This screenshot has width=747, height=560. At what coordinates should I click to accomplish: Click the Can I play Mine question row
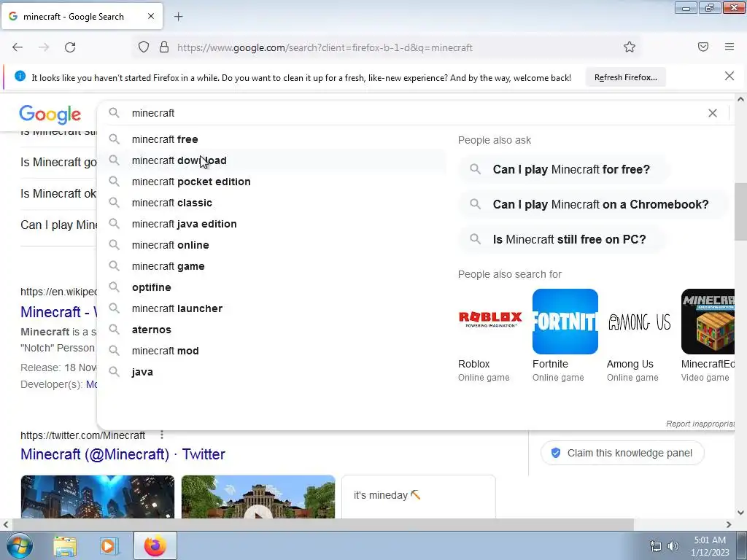58,225
